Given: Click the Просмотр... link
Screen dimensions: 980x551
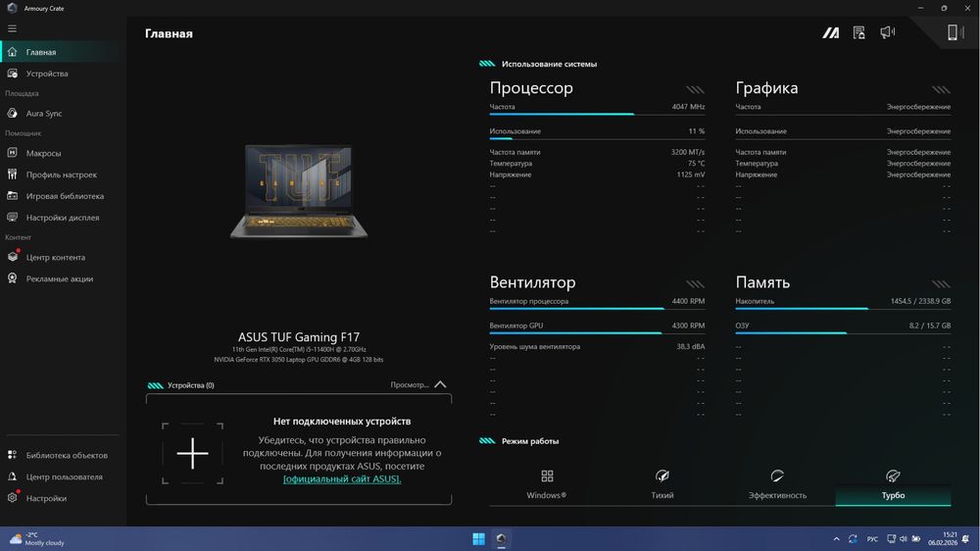Looking at the screenshot, I should [x=410, y=384].
